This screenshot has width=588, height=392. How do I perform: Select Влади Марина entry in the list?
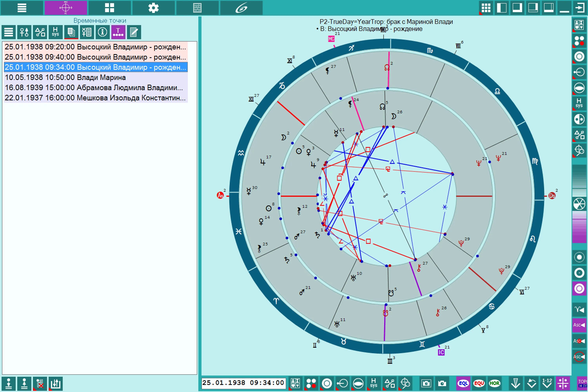click(65, 77)
